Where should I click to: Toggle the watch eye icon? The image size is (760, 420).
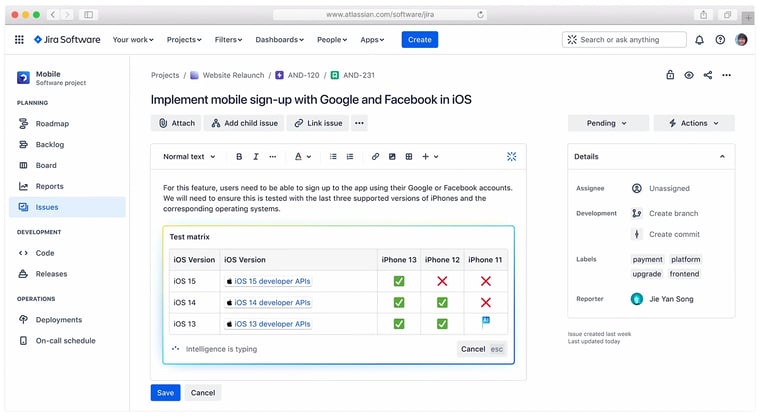click(689, 75)
